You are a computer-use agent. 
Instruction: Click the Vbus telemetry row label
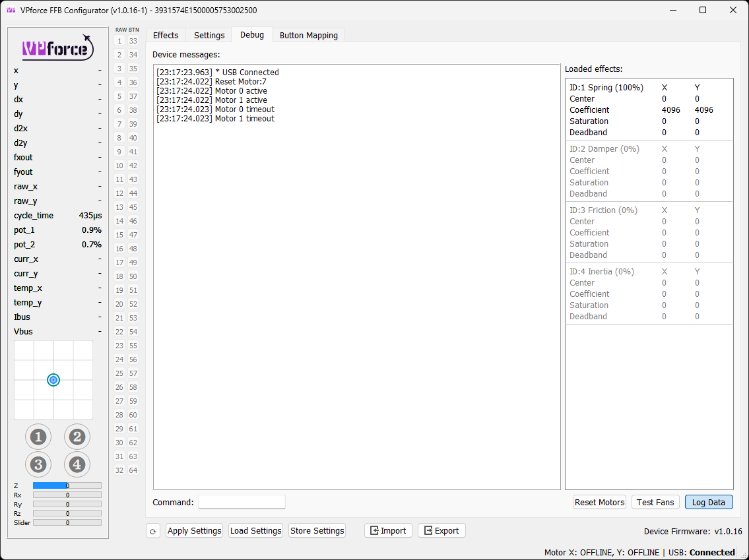tap(23, 331)
